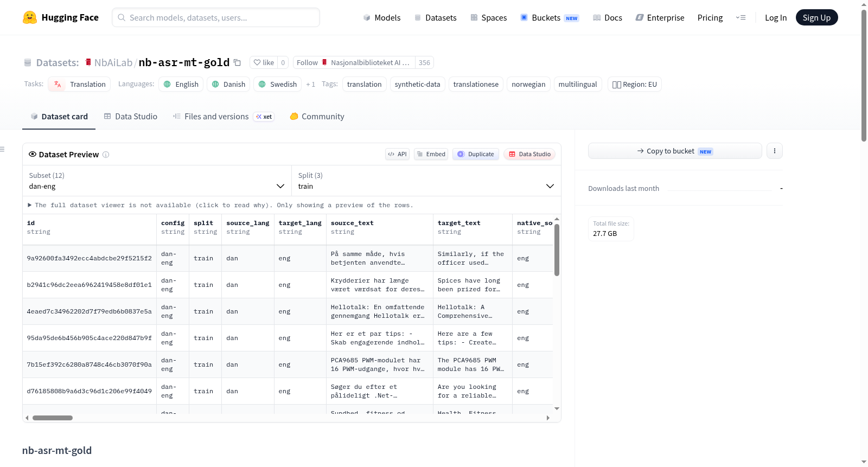Open the Community tab
Image resolution: width=868 pixels, height=467 pixels.
point(317,117)
